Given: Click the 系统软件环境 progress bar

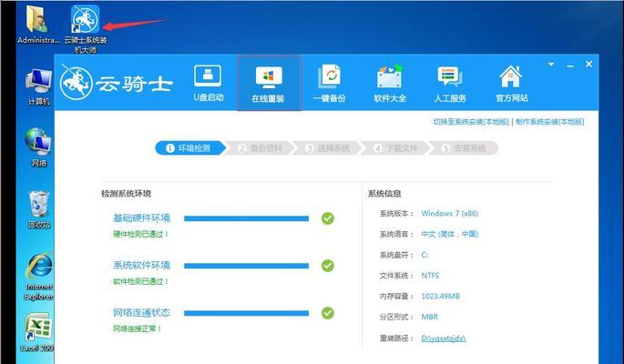Looking at the screenshot, I should [x=246, y=266].
